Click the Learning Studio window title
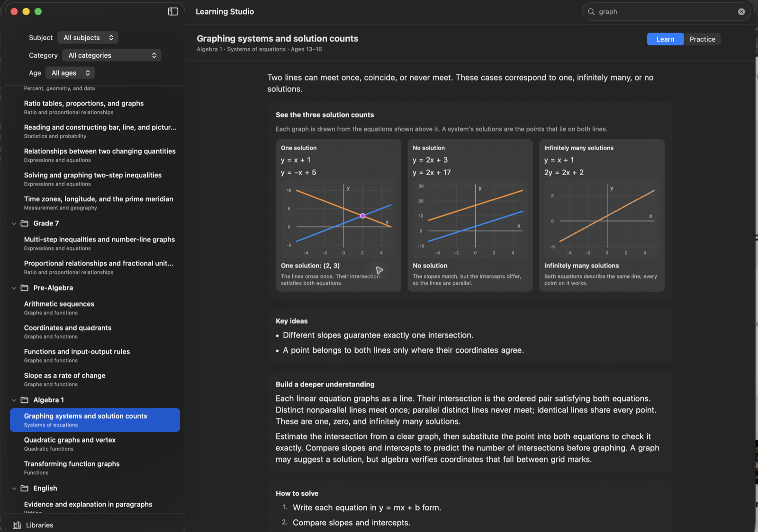The image size is (758, 532). click(225, 12)
